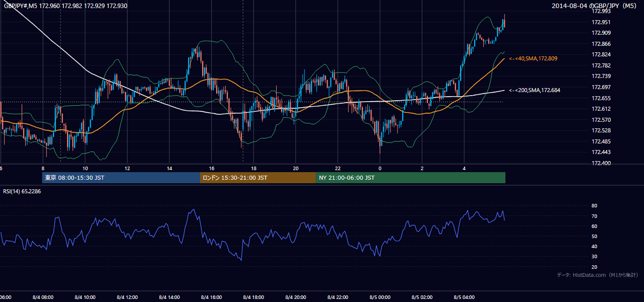
Task: Click the NY 21:00-06:00 JST session bar
Action: [x=411, y=178]
